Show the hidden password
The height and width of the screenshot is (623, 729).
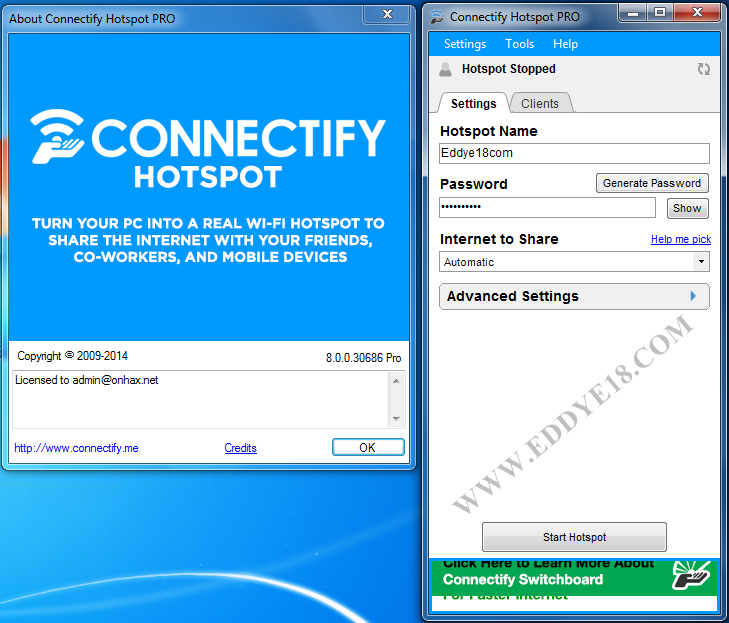[x=687, y=208]
